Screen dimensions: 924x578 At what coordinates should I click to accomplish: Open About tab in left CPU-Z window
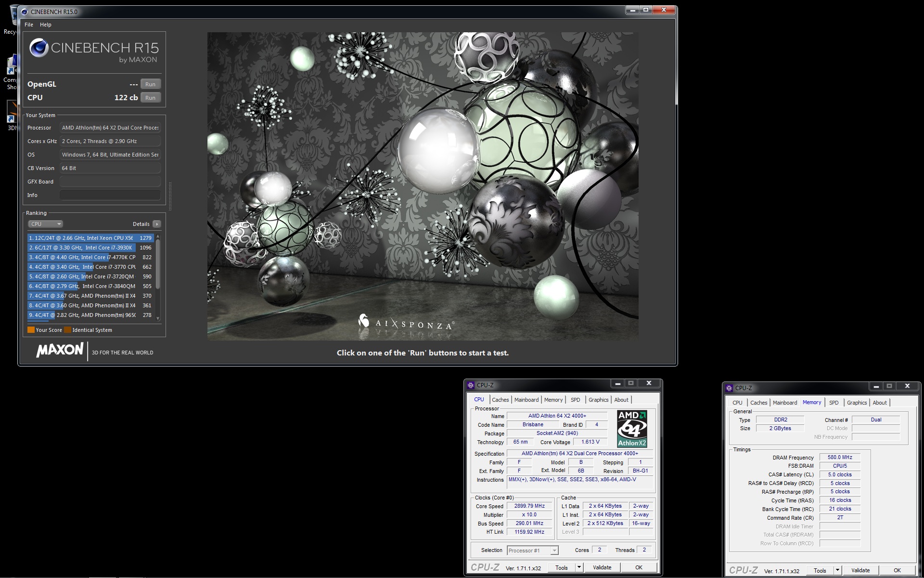point(621,400)
